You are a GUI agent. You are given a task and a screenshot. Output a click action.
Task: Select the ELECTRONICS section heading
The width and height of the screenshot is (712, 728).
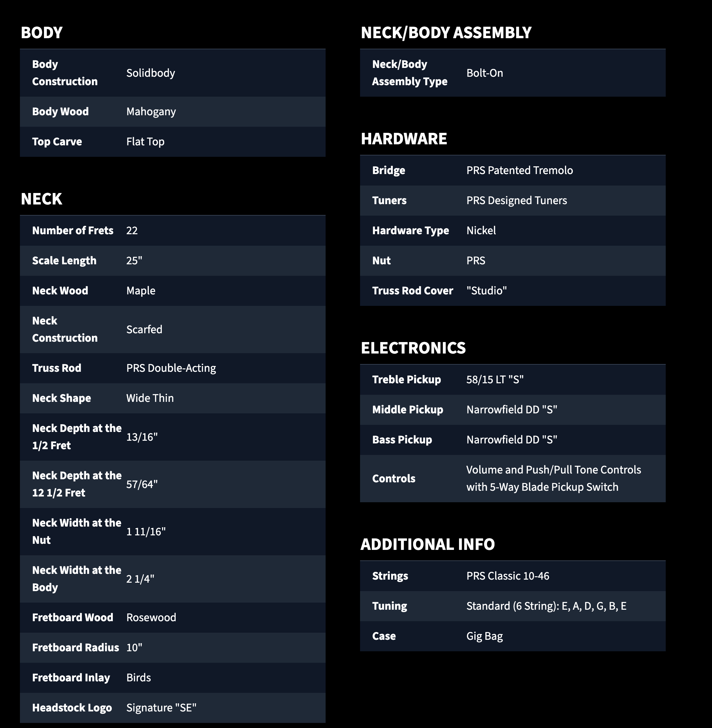[x=413, y=348]
